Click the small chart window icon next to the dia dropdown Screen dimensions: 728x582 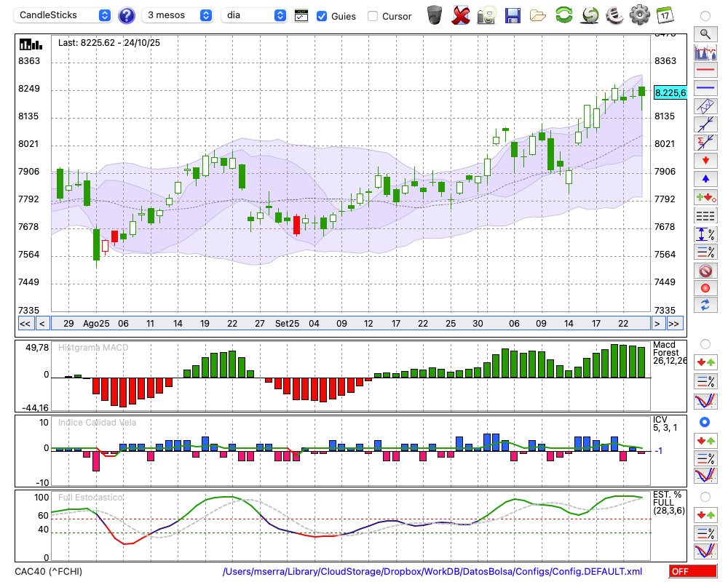(301, 16)
